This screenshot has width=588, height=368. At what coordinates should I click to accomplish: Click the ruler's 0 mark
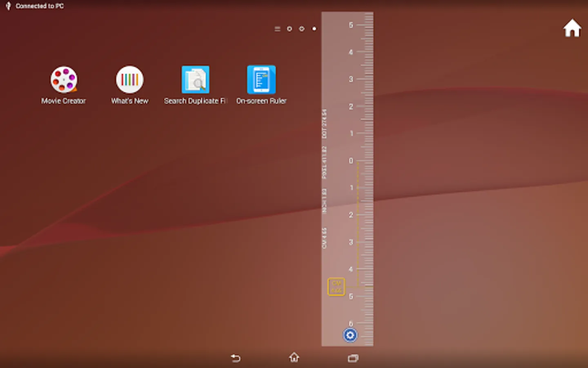tap(351, 161)
